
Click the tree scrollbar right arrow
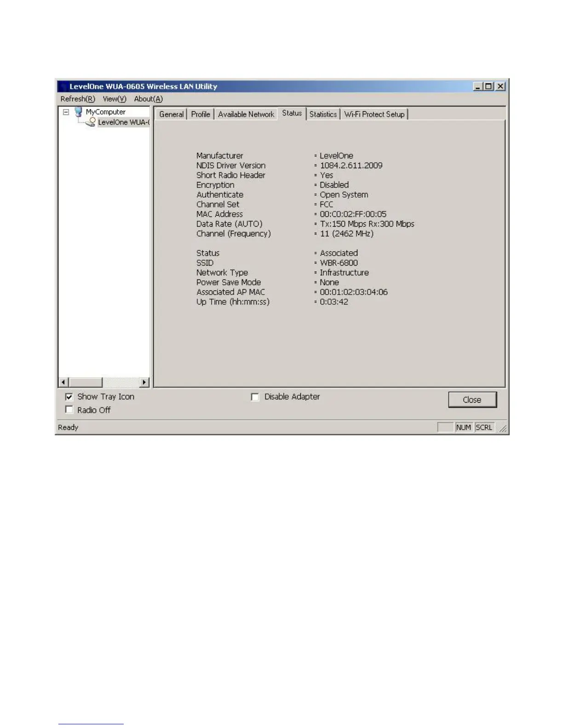(x=144, y=382)
